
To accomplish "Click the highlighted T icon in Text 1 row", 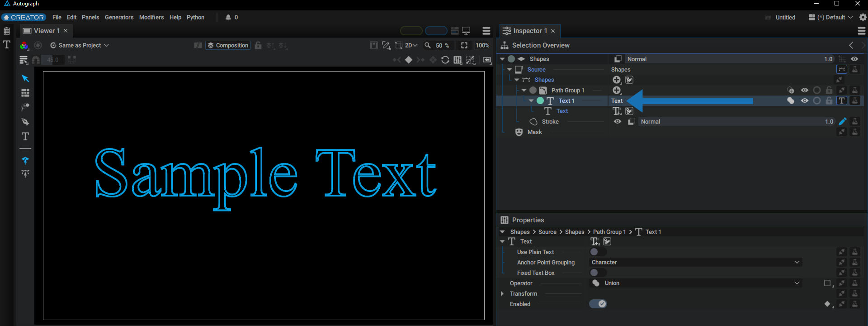I will coord(842,101).
